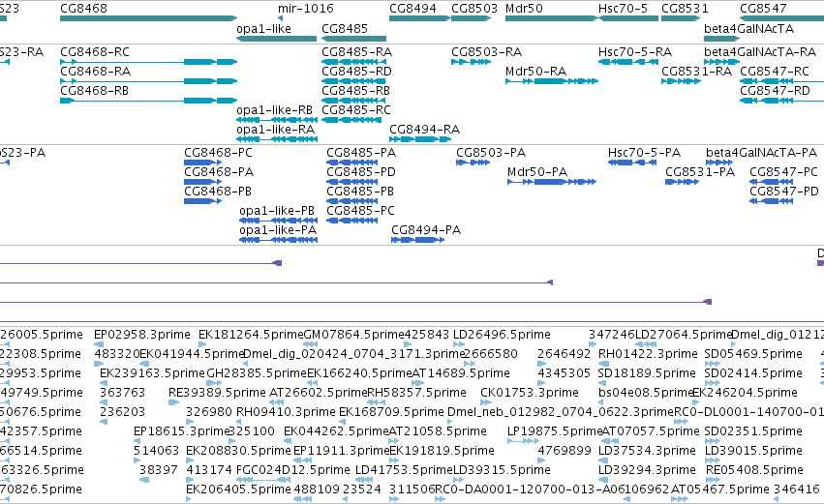824x504 pixels.
Task: Select protein CG8468-PC
Action: pos(218,153)
